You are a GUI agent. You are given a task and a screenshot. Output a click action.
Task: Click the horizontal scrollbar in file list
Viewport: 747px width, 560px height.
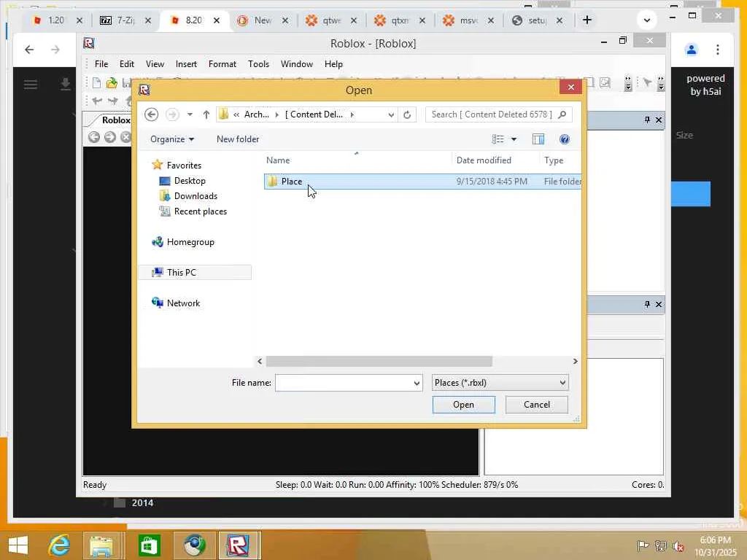point(379,362)
